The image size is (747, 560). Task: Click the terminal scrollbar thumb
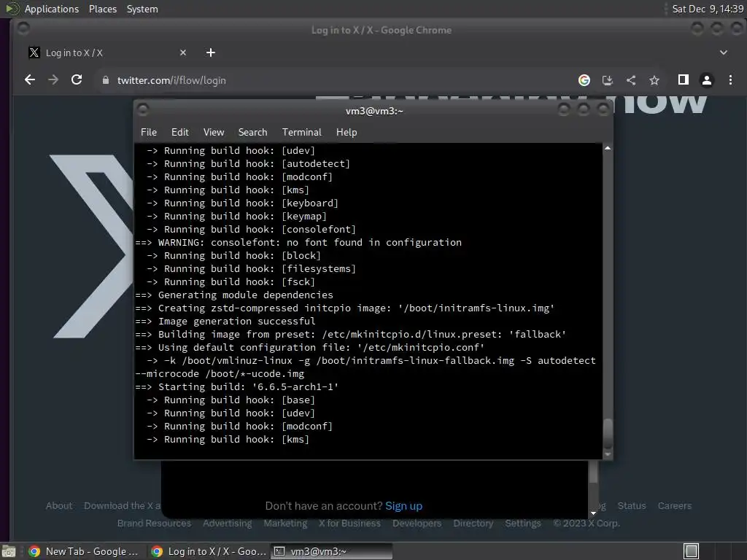(x=608, y=433)
